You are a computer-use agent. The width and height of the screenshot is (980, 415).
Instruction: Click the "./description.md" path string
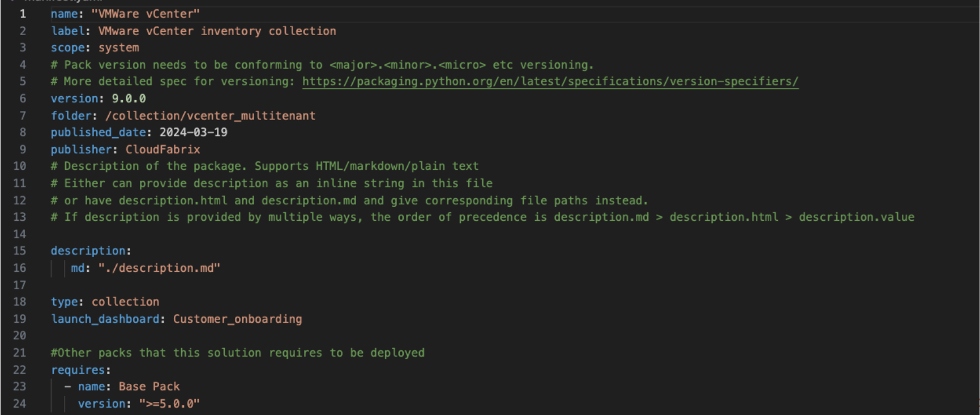[159, 268]
